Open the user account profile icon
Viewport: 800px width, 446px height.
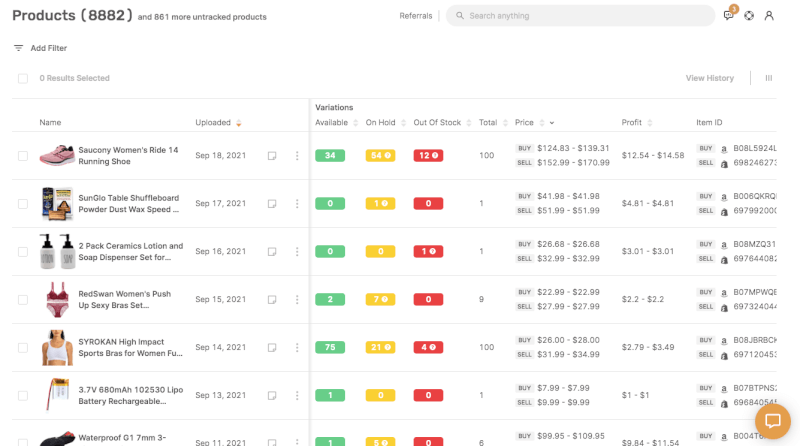[769, 16]
